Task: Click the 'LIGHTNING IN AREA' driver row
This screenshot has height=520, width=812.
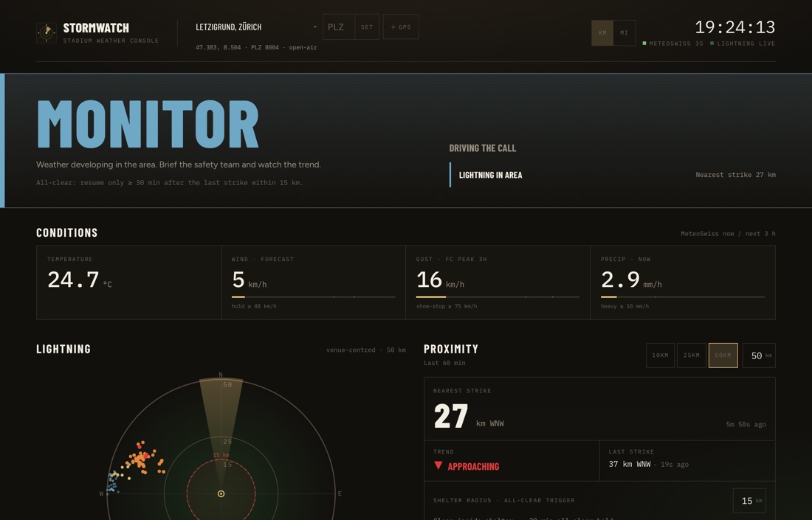Action: click(x=612, y=175)
